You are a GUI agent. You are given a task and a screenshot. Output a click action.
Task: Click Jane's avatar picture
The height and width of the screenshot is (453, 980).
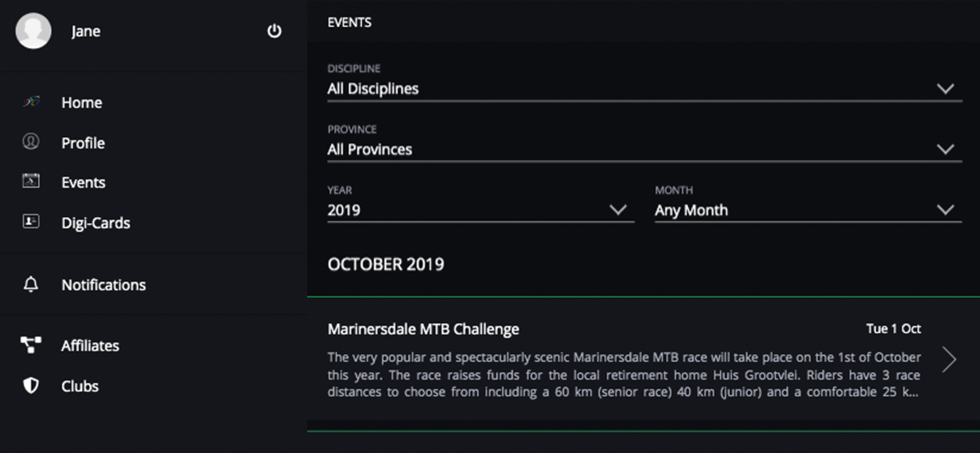34,31
